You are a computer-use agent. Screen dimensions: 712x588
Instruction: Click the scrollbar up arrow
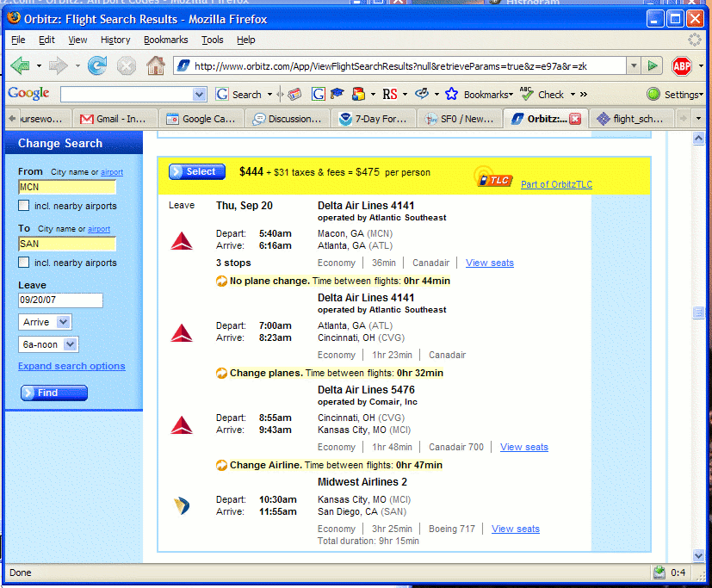[698, 139]
